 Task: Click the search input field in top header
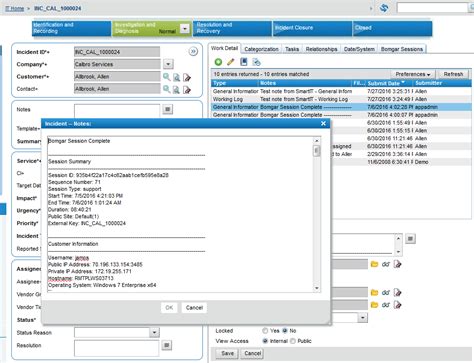tap(433, 8)
